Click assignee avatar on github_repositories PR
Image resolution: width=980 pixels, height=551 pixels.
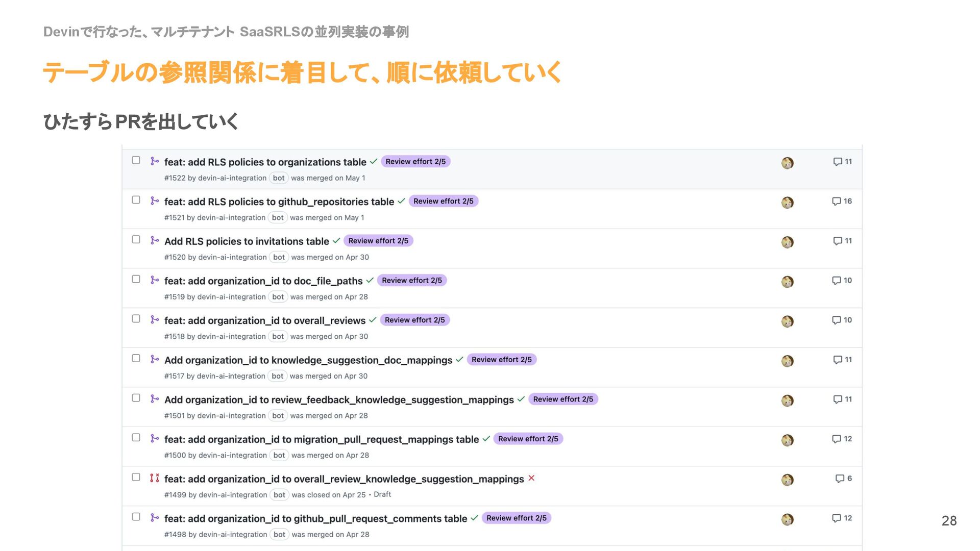[788, 203]
